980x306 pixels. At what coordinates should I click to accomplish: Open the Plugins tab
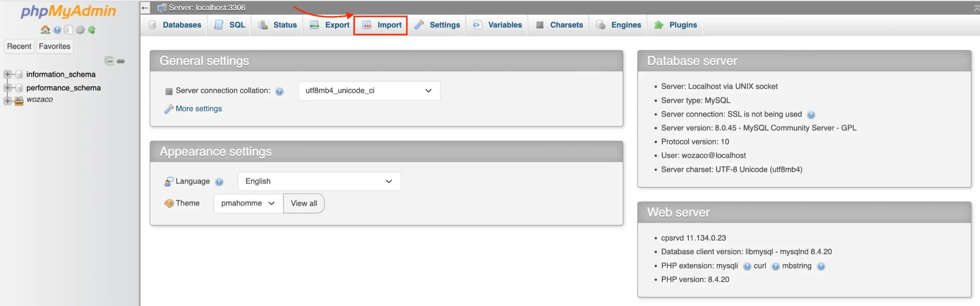[x=675, y=25]
